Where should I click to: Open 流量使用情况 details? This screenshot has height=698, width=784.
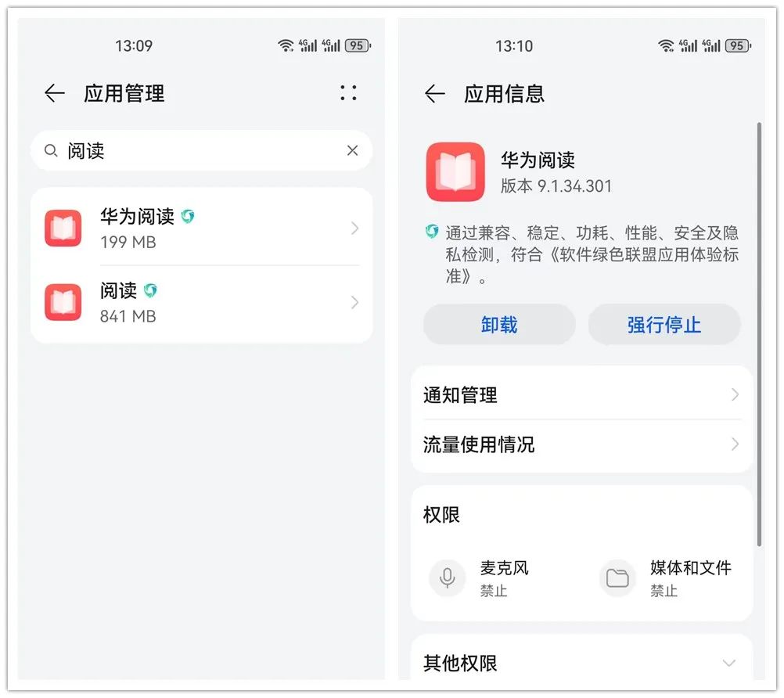click(581, 444)
